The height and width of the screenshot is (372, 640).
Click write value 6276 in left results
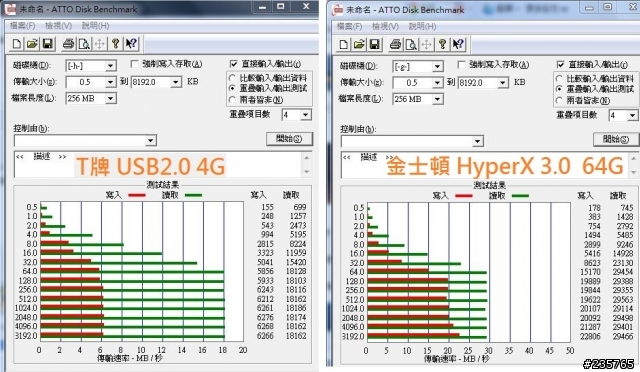pyautogui.click(x=265, y=317)
